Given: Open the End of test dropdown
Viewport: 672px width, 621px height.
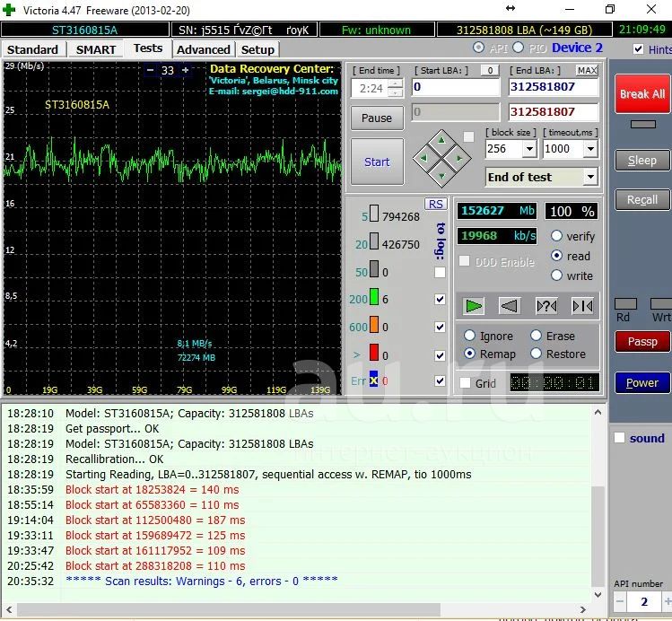Looking at the screenshot, I should 591,177.
